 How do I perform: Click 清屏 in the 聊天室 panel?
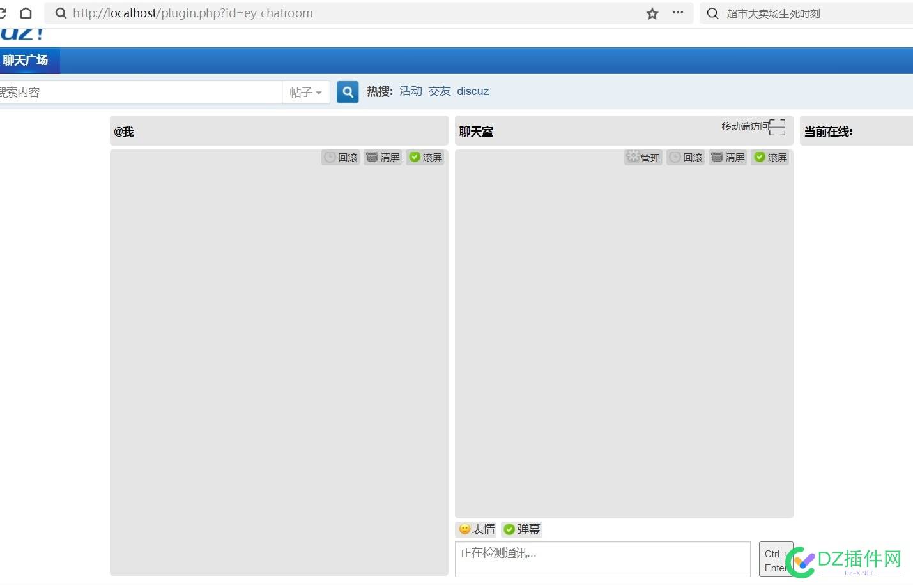tap(728, 157)
